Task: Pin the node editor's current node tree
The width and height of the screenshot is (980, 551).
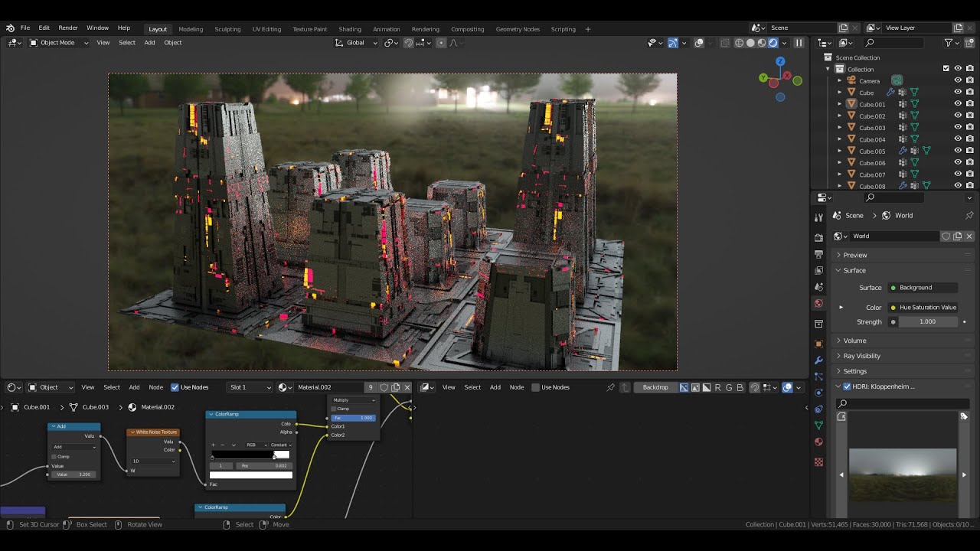Action: (610, 387)
